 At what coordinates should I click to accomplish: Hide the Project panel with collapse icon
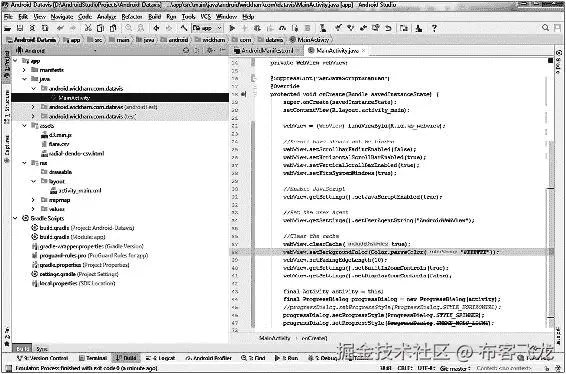(x=222, y=51)
